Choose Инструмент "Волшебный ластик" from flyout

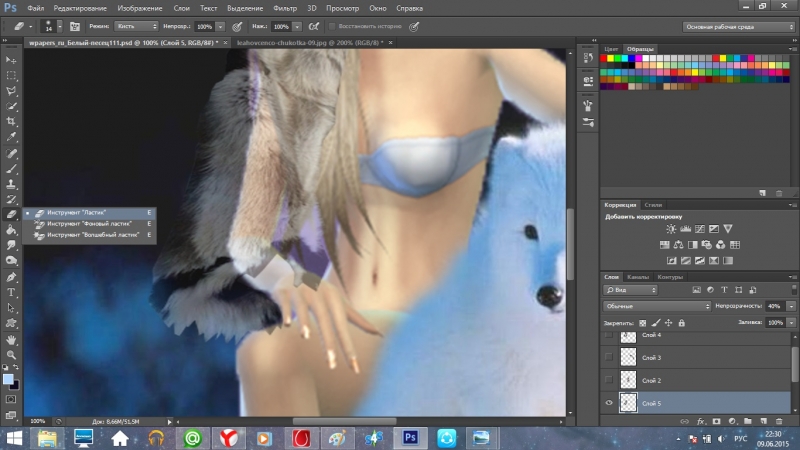pos(89,235)
